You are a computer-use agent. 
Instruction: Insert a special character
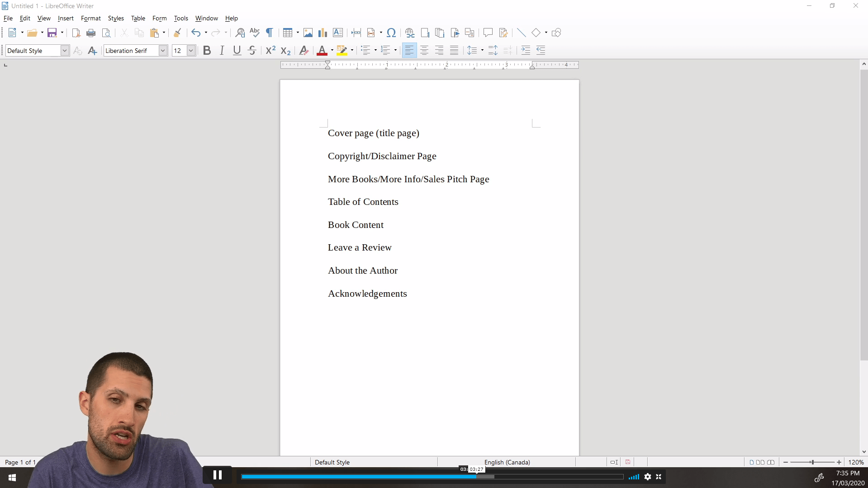[x=391, y=33]
